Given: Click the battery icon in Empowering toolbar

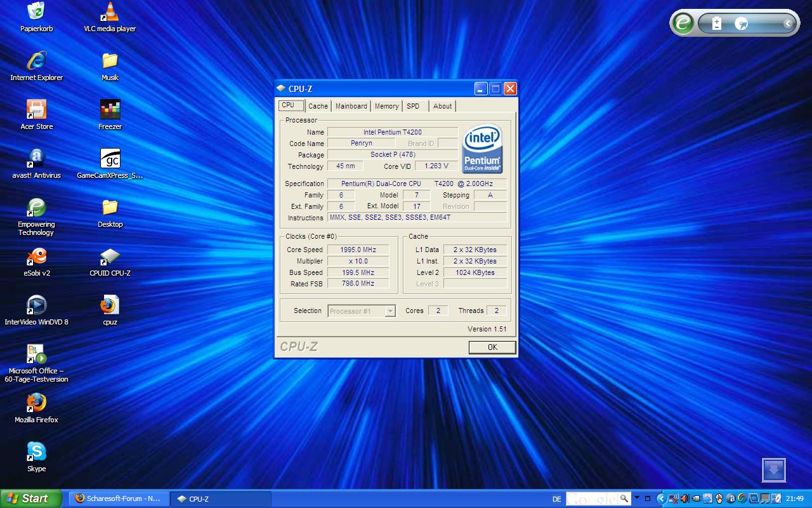Looking at the screenshot, I should [x=717, y=23].
